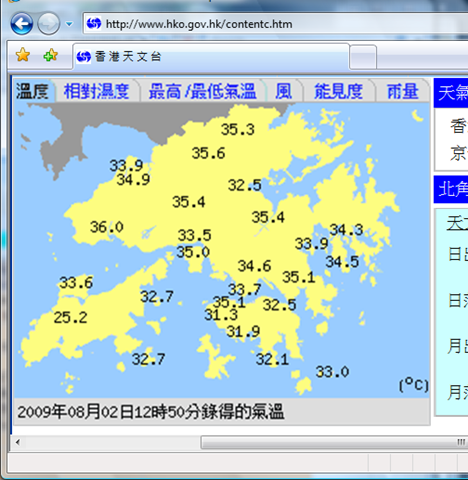Click the 33.5 temperature reading

[x=194, y=235]
